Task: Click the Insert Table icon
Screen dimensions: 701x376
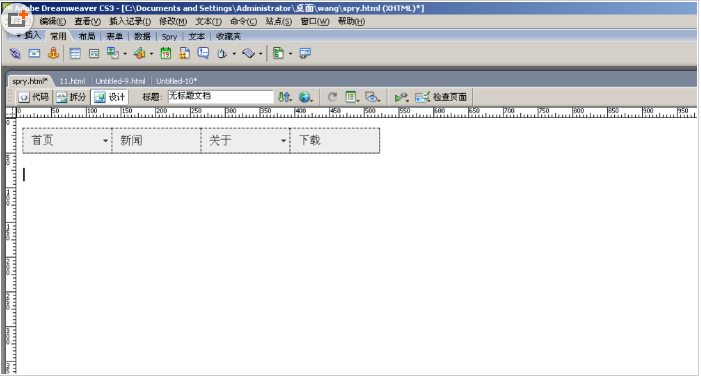Action: coord(75,54)
